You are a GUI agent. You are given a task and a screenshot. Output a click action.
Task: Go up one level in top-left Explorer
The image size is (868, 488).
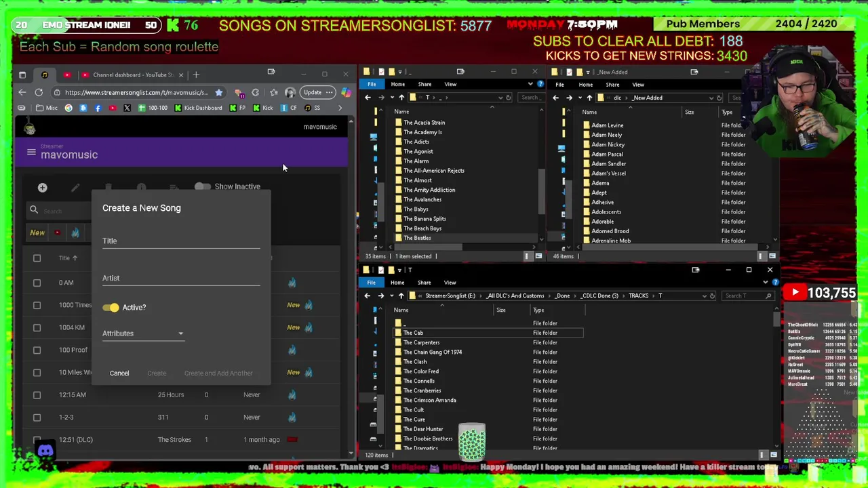[x=401, y=98]
